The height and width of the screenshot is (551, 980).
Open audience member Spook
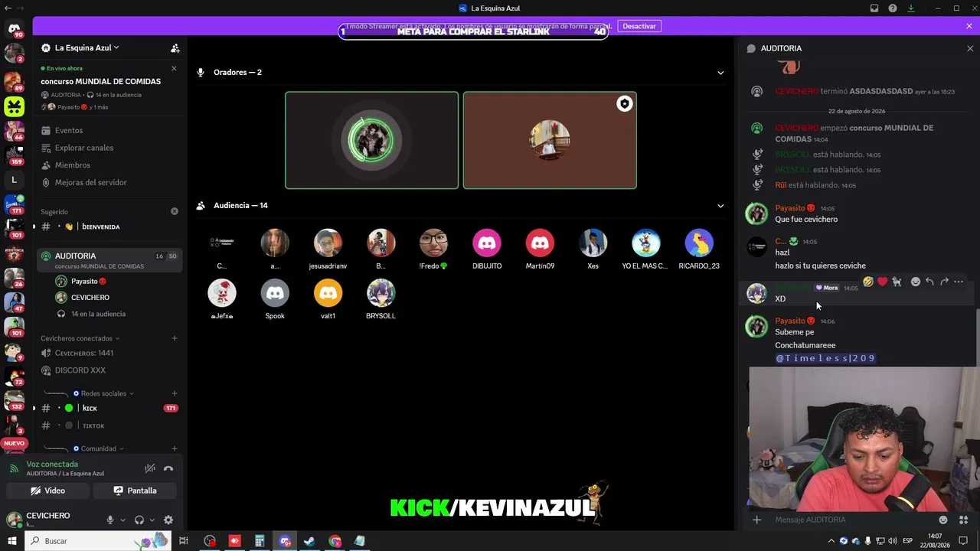[x=275, y=298]
